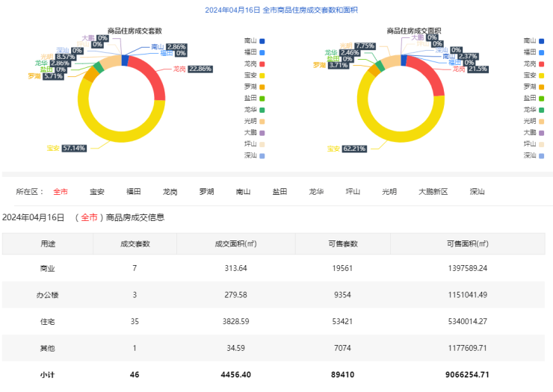Click the 可售面积 column header
Screen dimensions: 553x392
tap(466, 244)
